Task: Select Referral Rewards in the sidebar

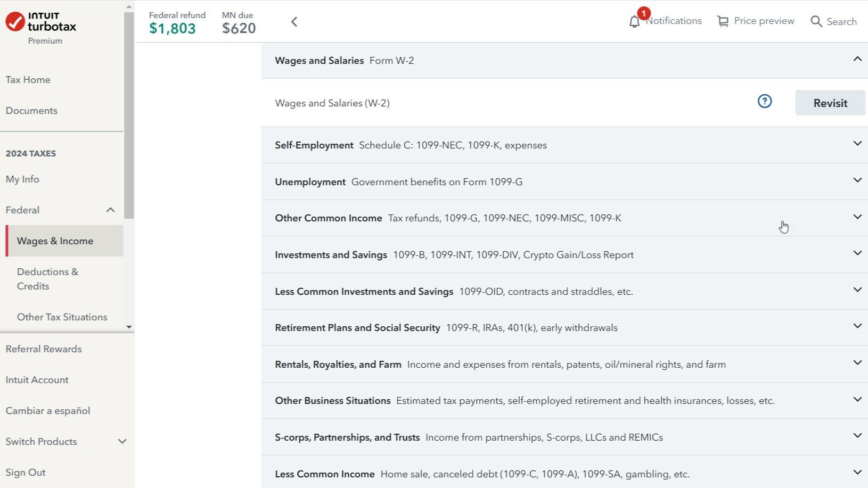Action: point(44,349)
